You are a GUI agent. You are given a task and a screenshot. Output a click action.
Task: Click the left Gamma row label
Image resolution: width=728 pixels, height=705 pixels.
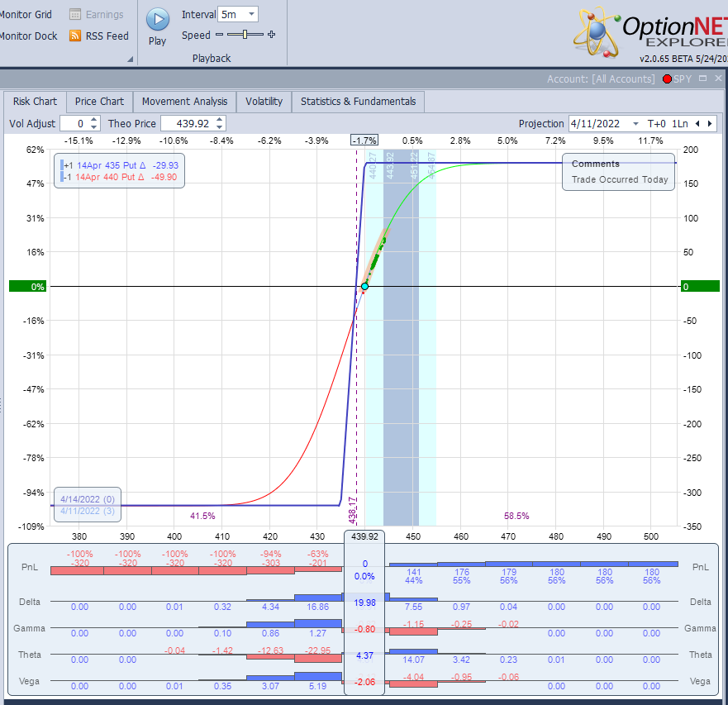click(29, 628)
